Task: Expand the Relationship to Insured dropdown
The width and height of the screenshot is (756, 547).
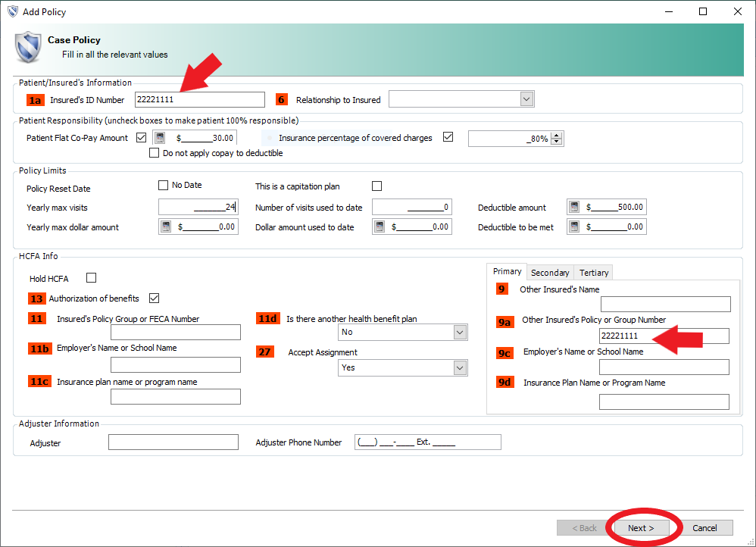Action: tap(526, 99)
